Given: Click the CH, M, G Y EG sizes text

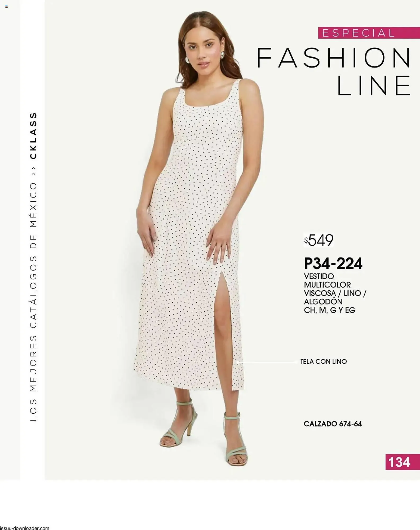Looking at the screenshot, I should pyautogui.click(x=329, y=310).
